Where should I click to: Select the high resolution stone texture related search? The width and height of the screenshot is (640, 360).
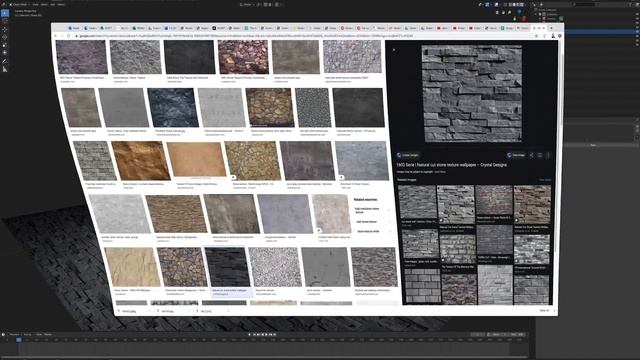pyautogui.click(x=367, y=211)
